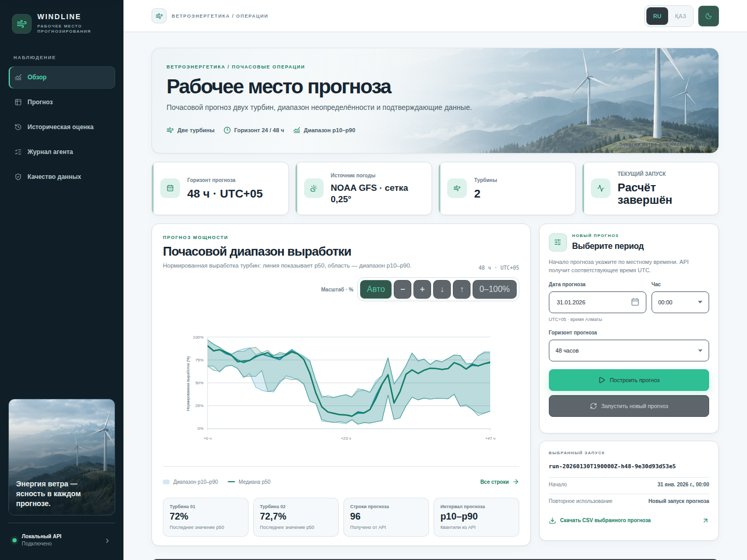
Task: Click the Энергия ветра sidebar image card
Action: (62, 457)
